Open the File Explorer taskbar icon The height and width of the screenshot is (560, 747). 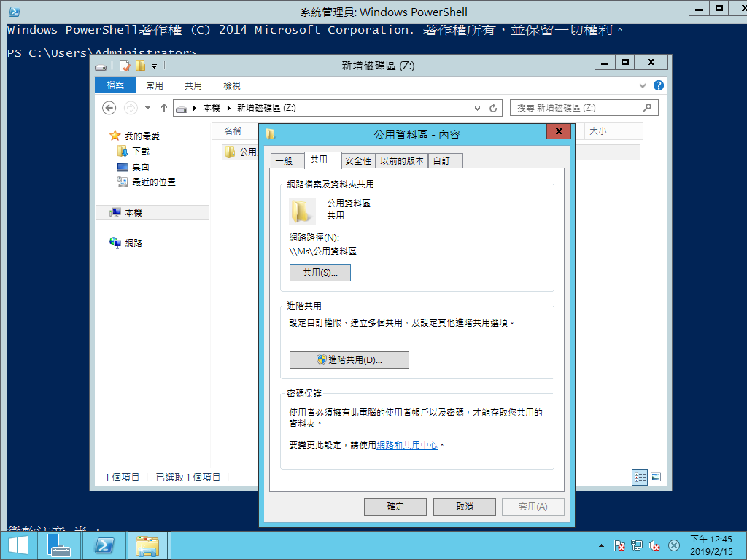[147, 545]
